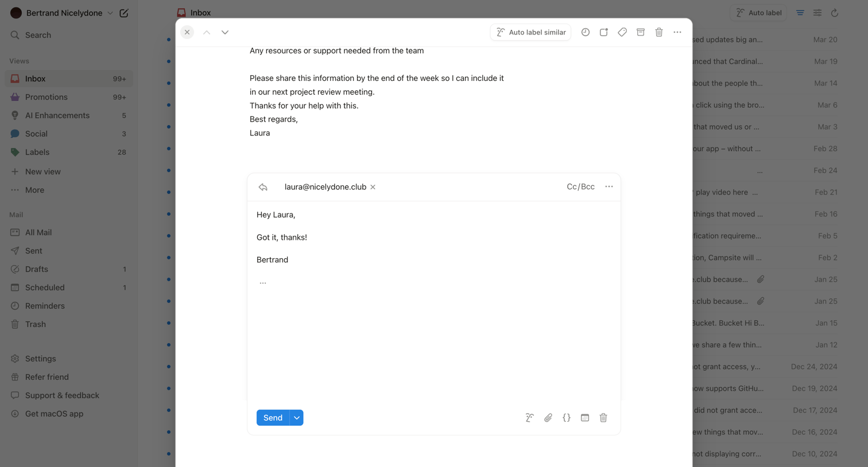Click the mark unread square icon
Viewport: 868px width, 467px height.
604,32
